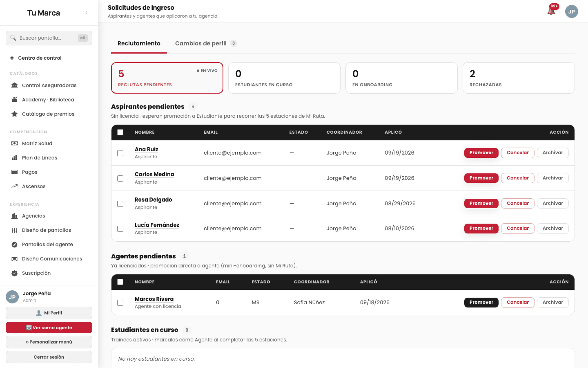Check the Lucía Fernández row checkbox
This screenshot has height=368, width=588.
(x=120, y=229)
